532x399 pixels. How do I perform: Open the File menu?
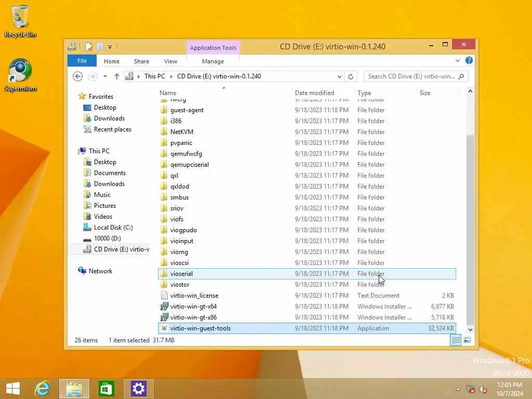click(x=82, y=61)
